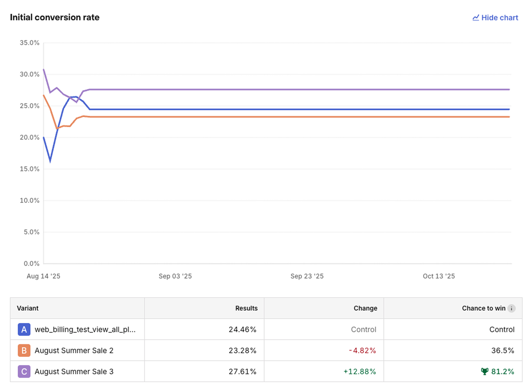Click the -4.82% change value
The width and height of the screenshot is (532, 392).
point(362,350)
